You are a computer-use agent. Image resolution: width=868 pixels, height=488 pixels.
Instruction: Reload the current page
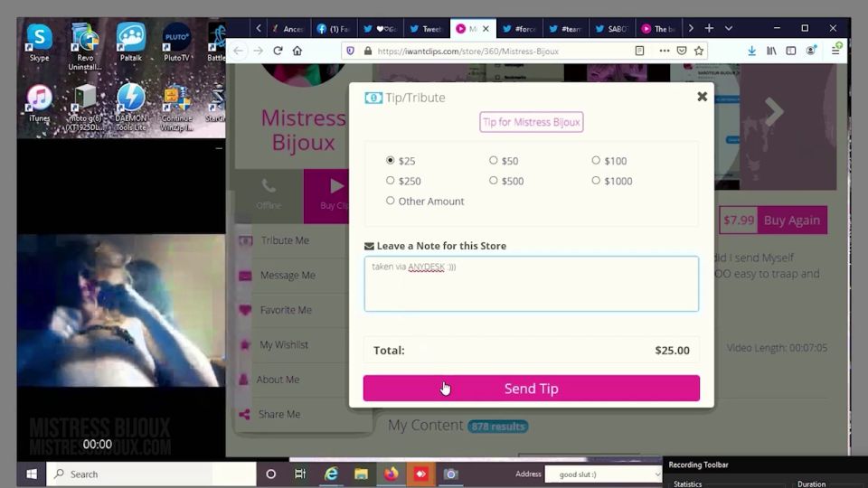(278, 51)
